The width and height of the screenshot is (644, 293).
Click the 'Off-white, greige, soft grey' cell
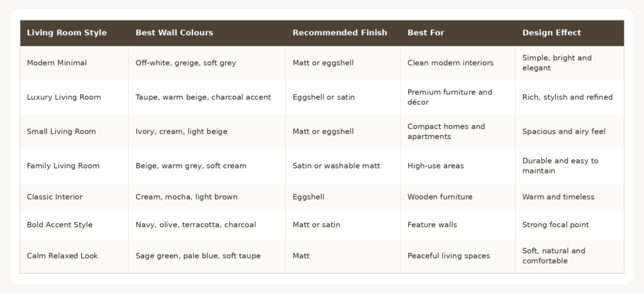[x=208, y=64]
